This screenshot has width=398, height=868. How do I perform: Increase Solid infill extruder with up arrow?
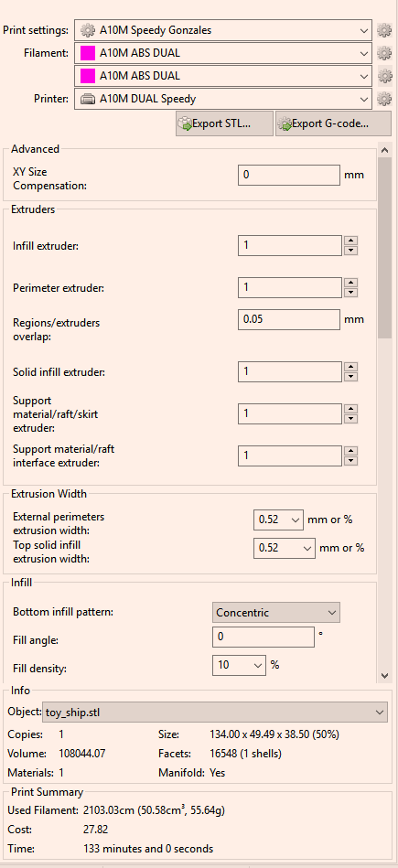(x=350, y=367)
